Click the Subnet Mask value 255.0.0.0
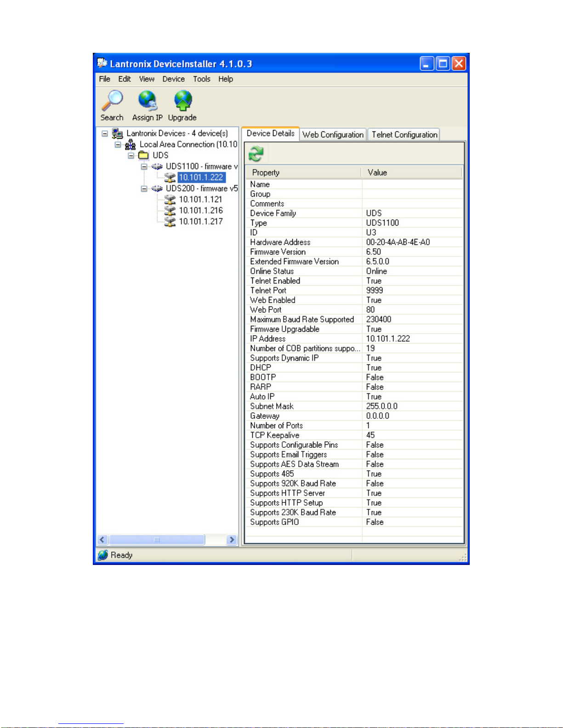563x728 pixels. (x=382, y=406)
